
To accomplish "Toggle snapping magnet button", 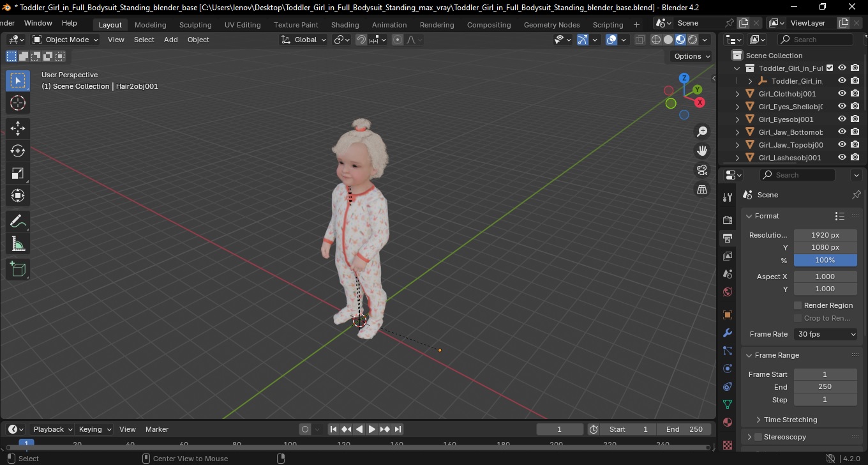I will (361, 40).
